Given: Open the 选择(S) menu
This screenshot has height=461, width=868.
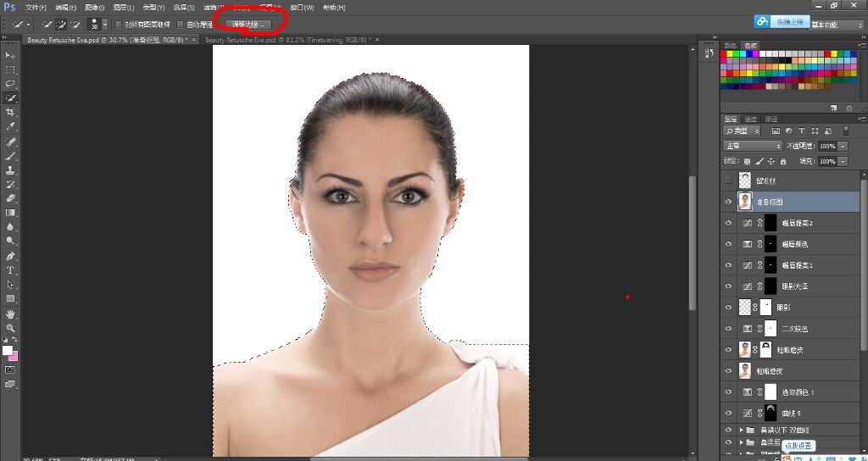Looking at the screenshot, I should [183, 7].
